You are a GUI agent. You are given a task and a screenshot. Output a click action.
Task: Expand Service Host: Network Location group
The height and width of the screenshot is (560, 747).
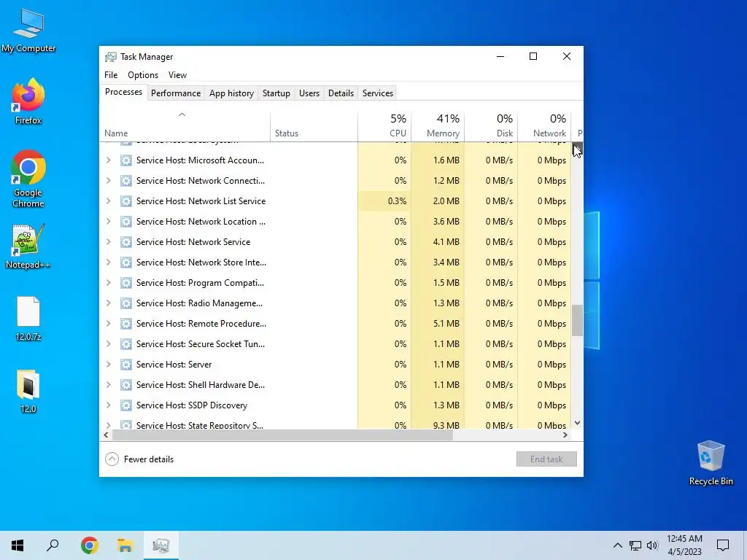[109, 222]
